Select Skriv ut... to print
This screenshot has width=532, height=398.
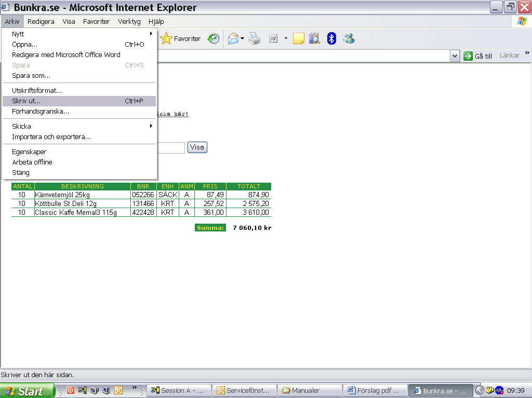click(x=79, y=101)
